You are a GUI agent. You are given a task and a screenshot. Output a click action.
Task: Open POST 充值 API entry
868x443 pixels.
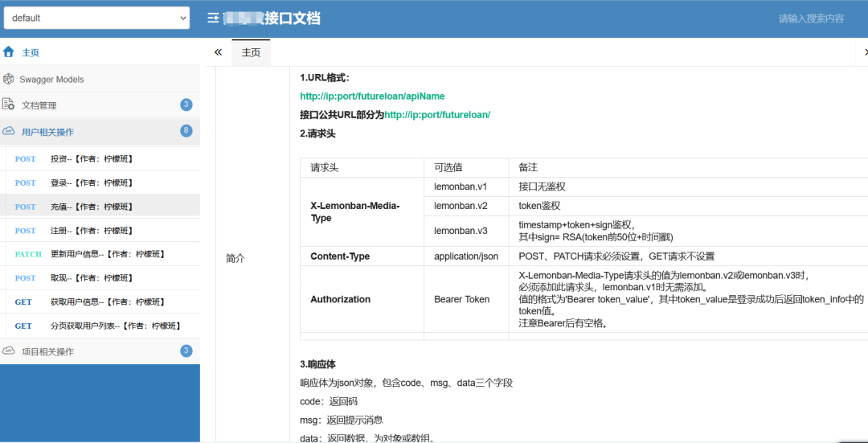point(100,207)
